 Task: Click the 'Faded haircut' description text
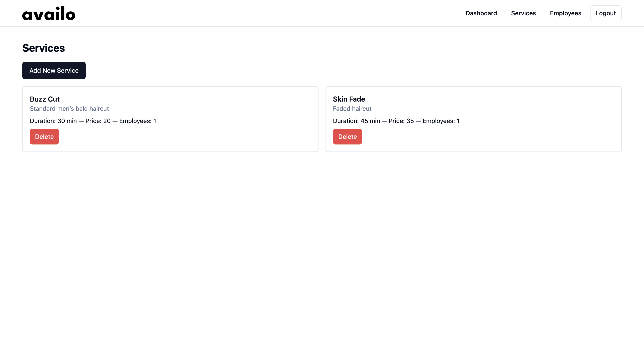click(352, 109)
